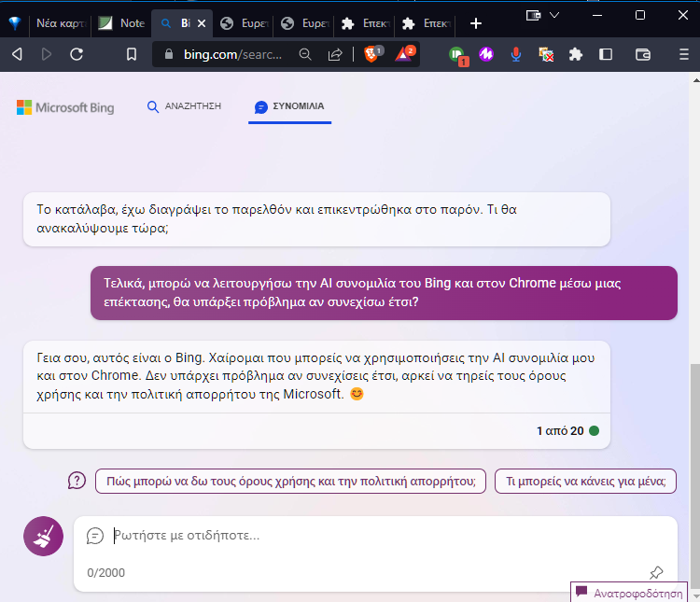
Task: Click the message starting Το κατάλαβα
Action: coord(316,219)
